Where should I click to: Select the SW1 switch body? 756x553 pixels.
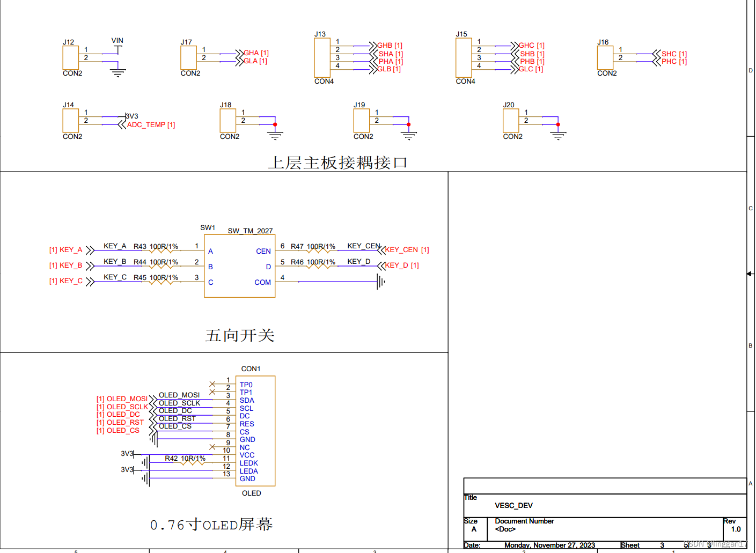pyautogui.click(x=240, y=266)
